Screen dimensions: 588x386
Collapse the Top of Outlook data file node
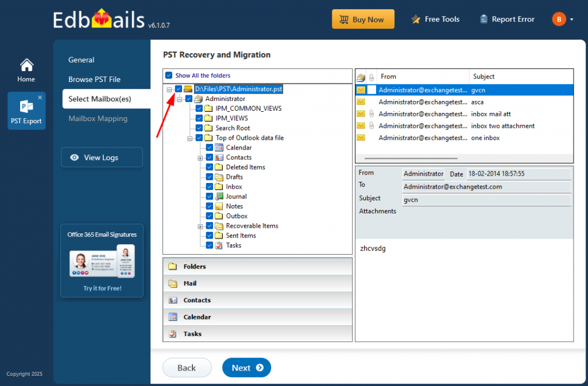pos(190,139)
